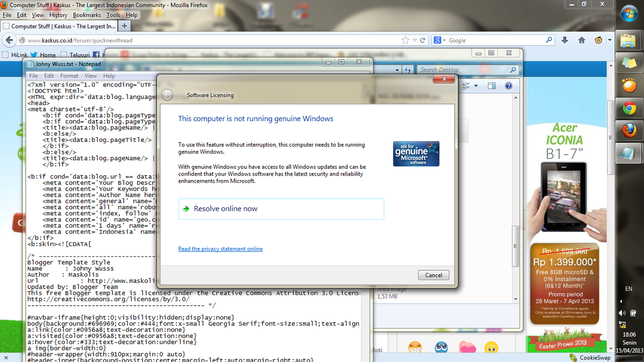Click the ask for genuine Microsoft software badge
644x362 pixels.
pyautogui.click(x=416, y=154)
